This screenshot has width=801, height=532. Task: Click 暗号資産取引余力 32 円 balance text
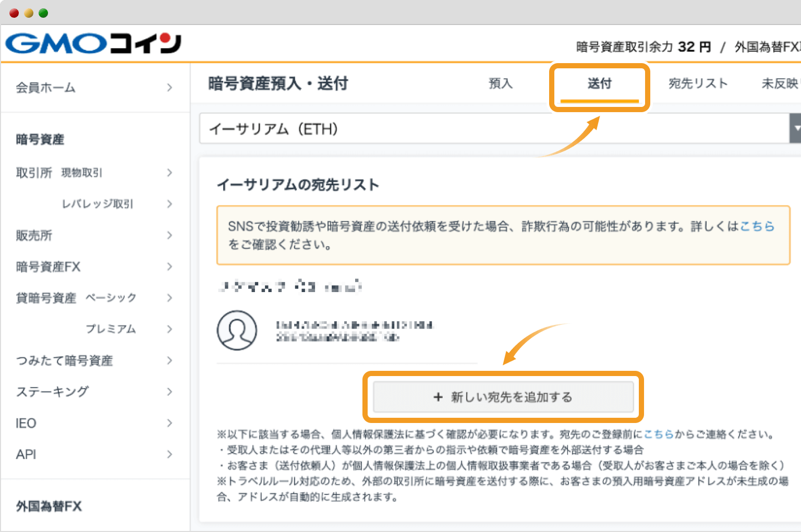coord(644,47)
